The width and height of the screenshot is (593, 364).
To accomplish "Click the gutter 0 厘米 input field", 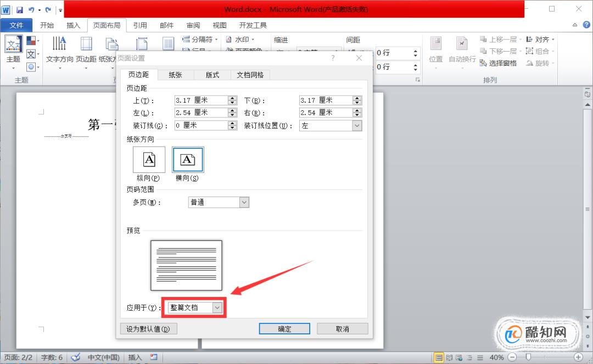I will coord(201,126).
